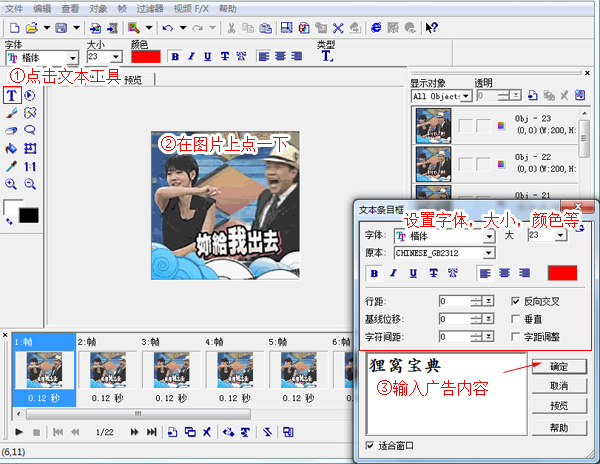Create a new file from toolbar

(15, 28)
